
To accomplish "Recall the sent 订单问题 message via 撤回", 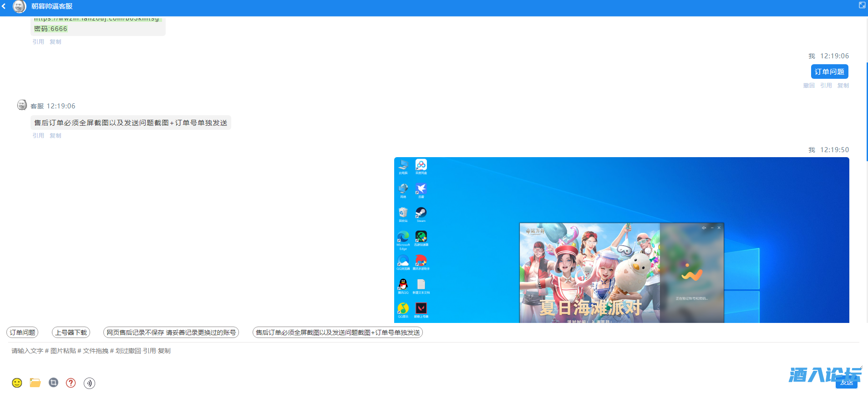I will point(809,86).
